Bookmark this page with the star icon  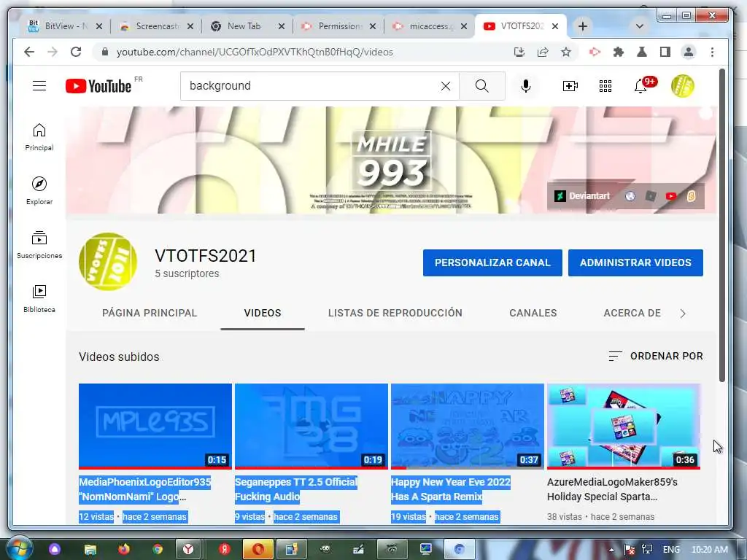point(565,52)
